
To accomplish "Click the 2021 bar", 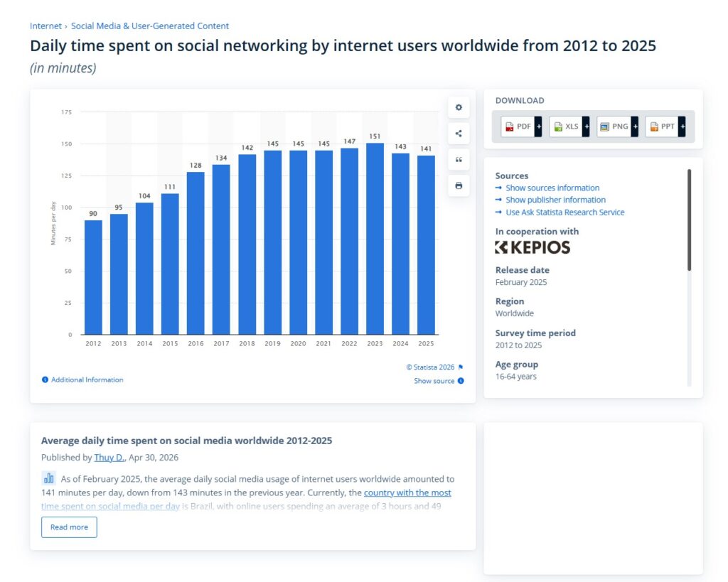I will pos(323,242).
